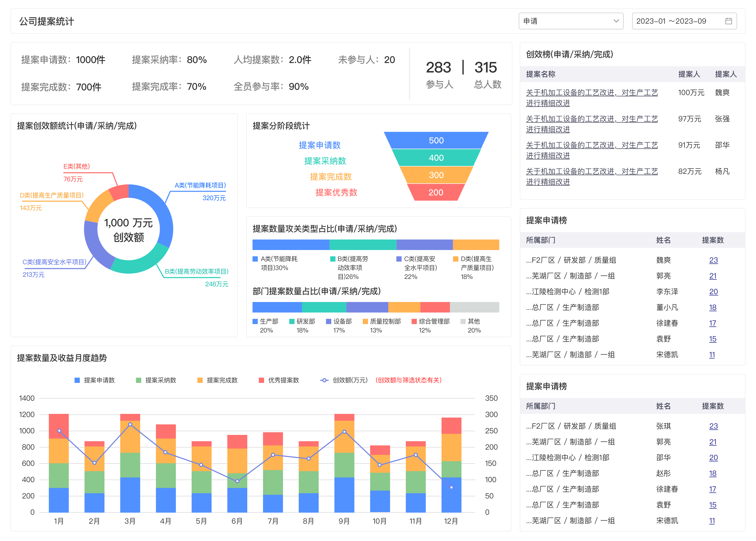The height and width of the screenshot is (541, 756).
Task: Toggle 提案申请数 legend in monthly trend chart
Action: (94, 380)
